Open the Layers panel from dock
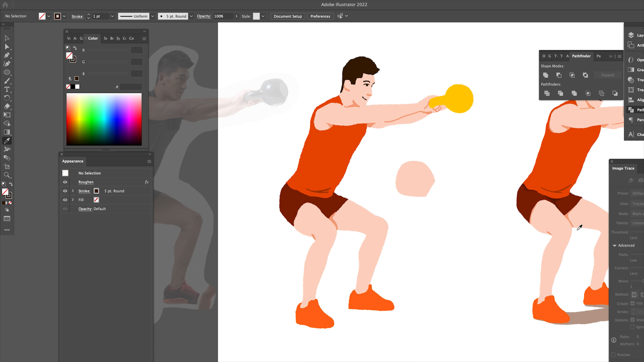 635,35
